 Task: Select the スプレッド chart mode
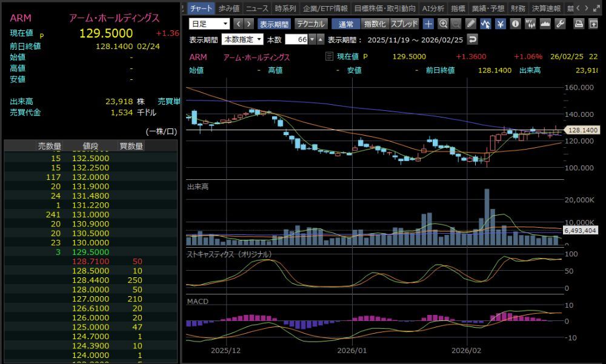click(404, 24)
